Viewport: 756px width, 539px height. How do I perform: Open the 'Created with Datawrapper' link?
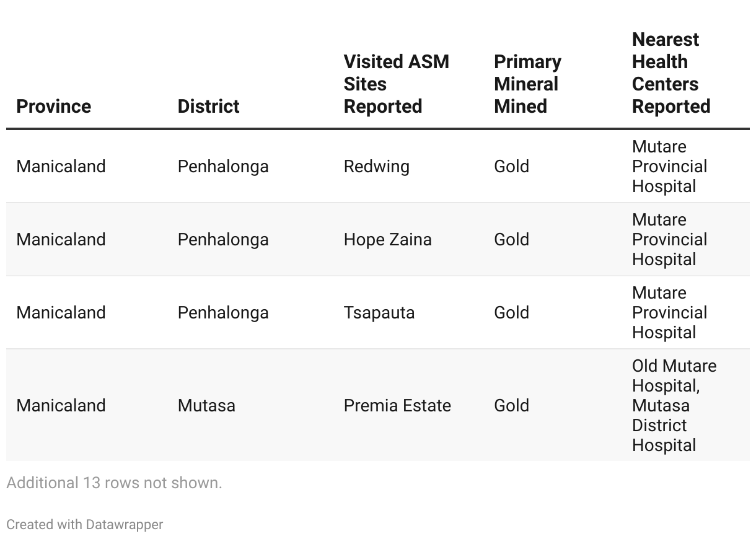pos(85,524)
